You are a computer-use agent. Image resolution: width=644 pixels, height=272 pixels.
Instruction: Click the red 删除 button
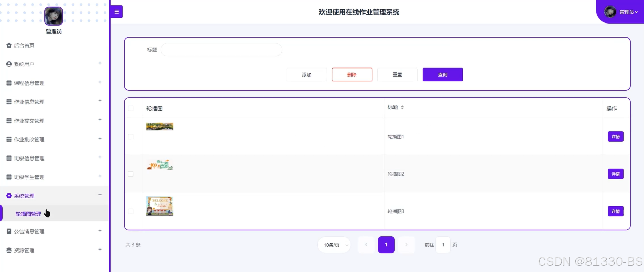[352, 75]
